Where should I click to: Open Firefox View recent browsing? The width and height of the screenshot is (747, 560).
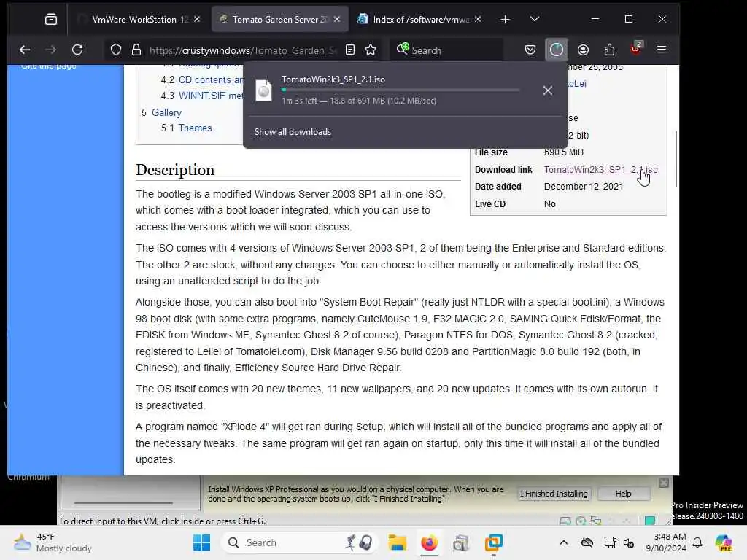click(51, 20)
